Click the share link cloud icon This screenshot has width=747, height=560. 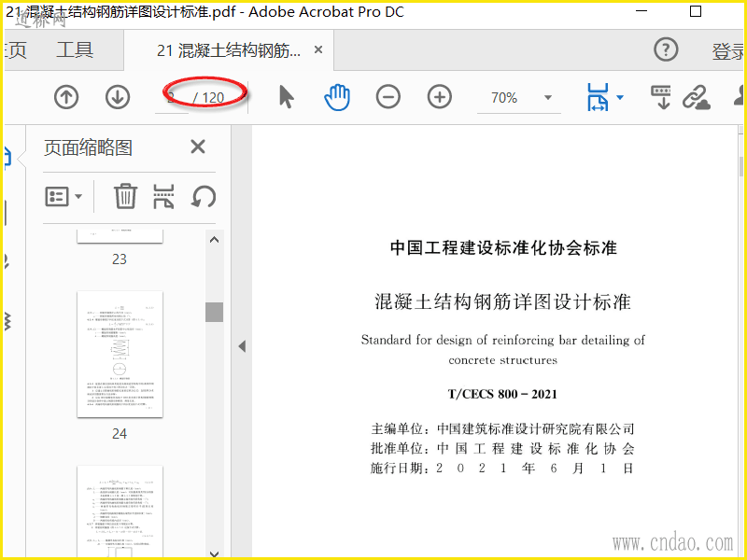pyautogui.click(x=696, y=98)
